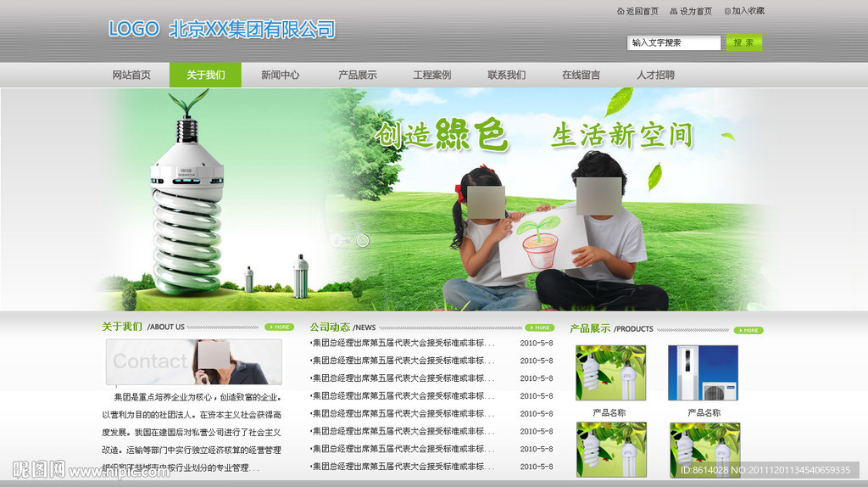Click the icon beside 设为首页

point(673,11)
